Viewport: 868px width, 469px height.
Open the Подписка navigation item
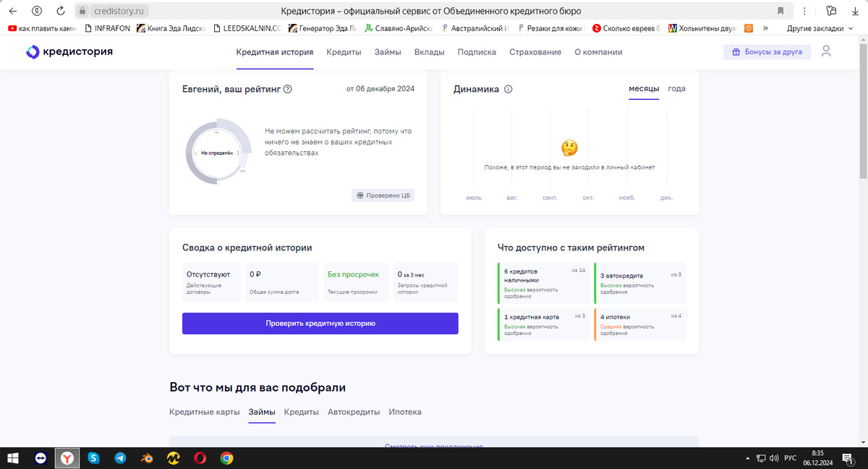[477, 52]
